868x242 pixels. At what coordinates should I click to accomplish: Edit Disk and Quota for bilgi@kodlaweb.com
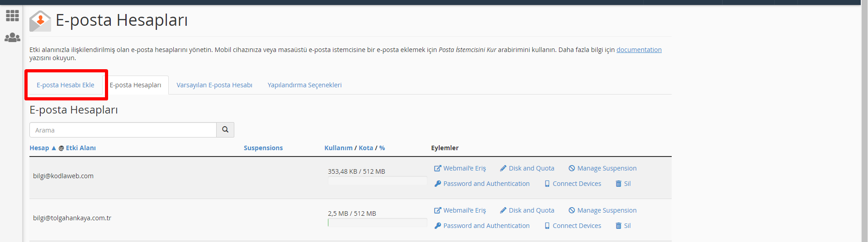coord(527,168)
